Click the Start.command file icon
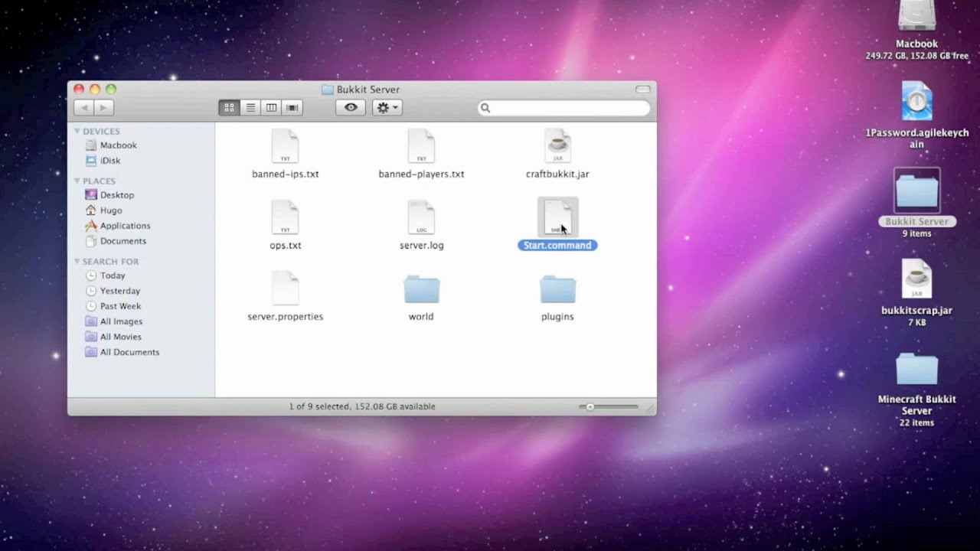Screen dimensions: 980x551 [557, 217]
